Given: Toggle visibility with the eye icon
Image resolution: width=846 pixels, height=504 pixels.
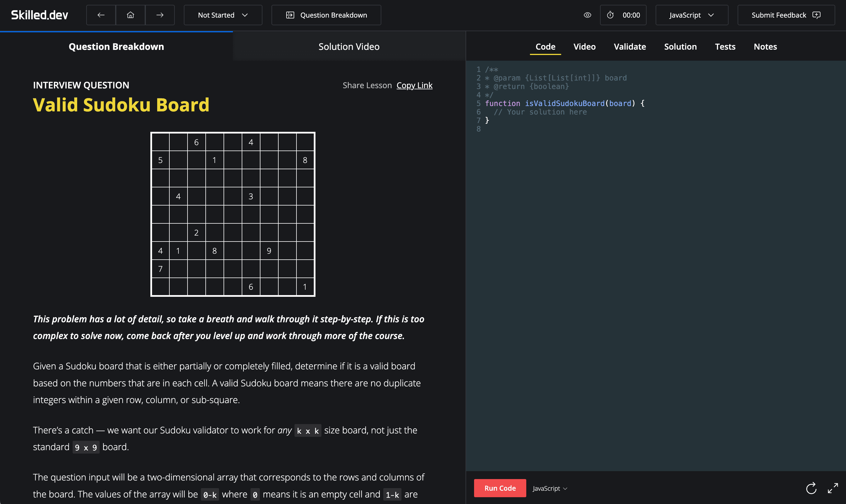Looking at the screenshot, I should click(587, 15).
